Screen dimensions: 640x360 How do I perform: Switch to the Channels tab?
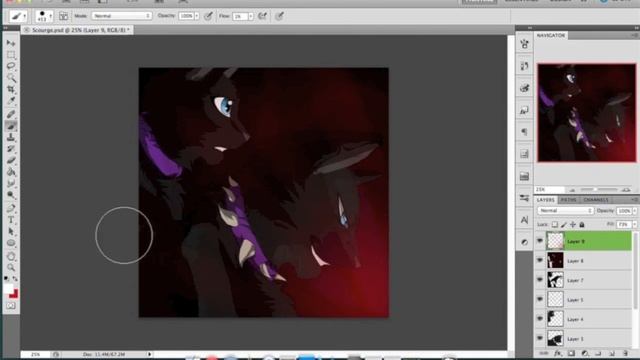[x=596, y=200]
